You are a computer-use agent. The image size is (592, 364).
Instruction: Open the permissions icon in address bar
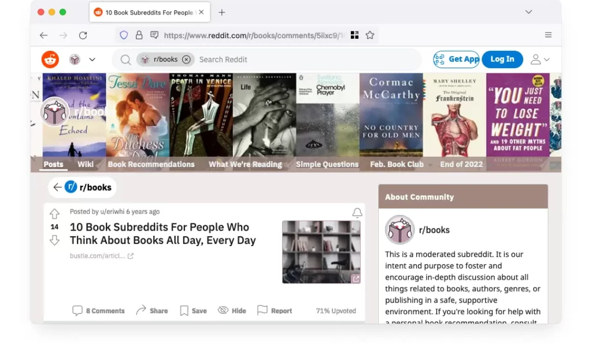coord(154,35)
